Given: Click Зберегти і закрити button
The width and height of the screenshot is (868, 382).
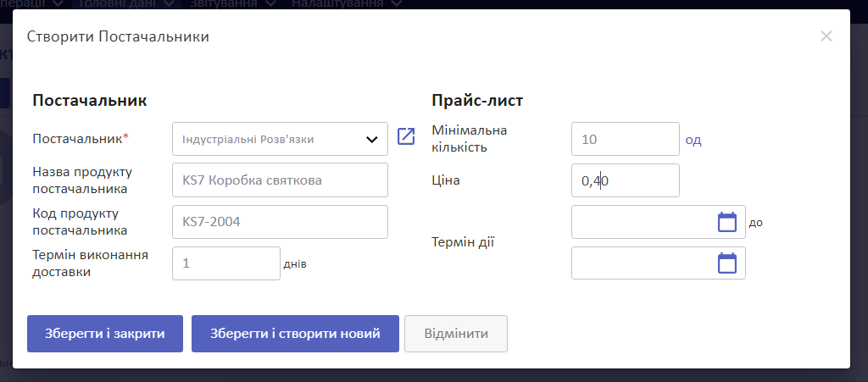Looking at the screenshot, I should (x=105, y=334).
